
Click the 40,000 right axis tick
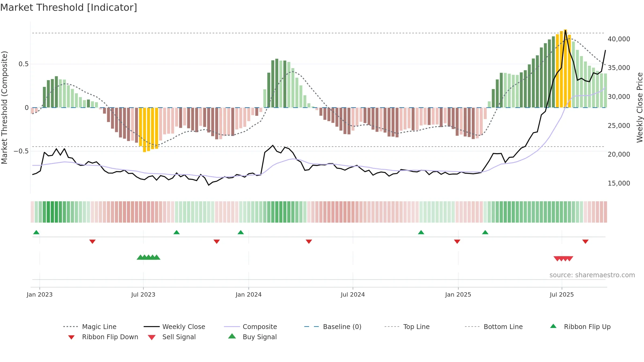[x=619, y=39]
